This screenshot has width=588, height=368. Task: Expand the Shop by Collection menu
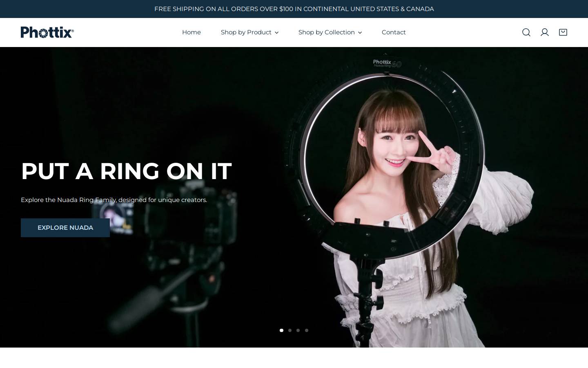coord(330,32)
